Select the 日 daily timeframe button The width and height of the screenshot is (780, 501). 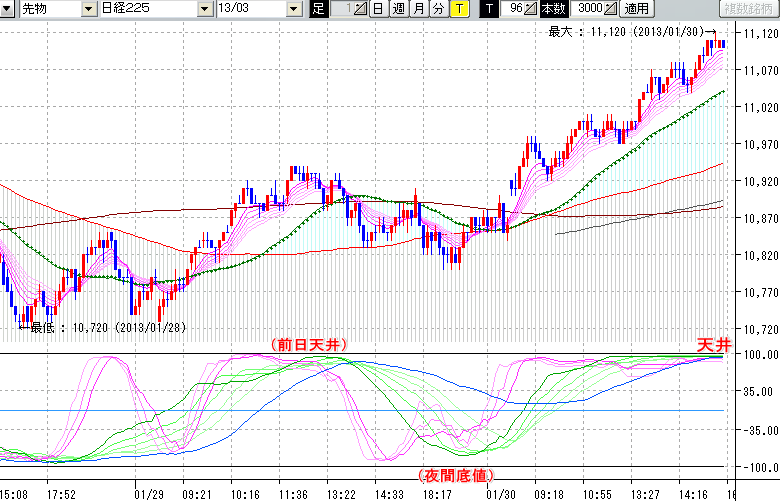click(377, 9)
